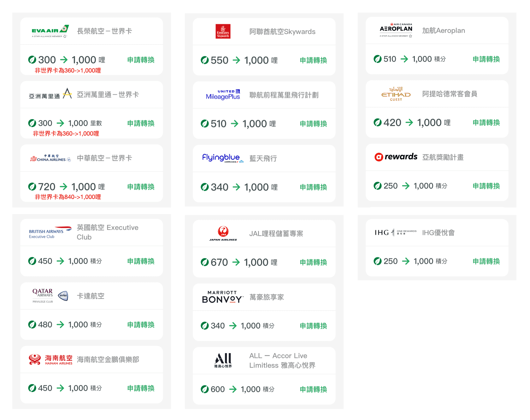The image size is (530, 420).
Task: Click the British Airways Executive Club logo
Action: (50, 232)
